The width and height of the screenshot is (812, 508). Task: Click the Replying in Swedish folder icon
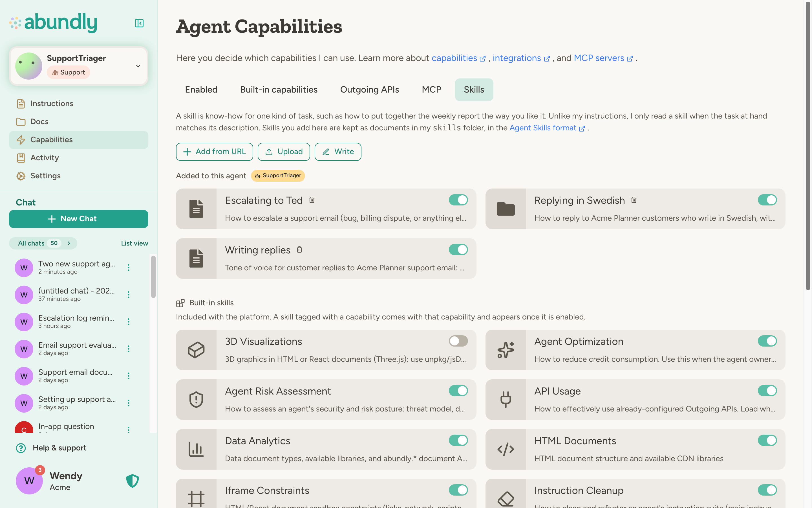click(506, 209)
